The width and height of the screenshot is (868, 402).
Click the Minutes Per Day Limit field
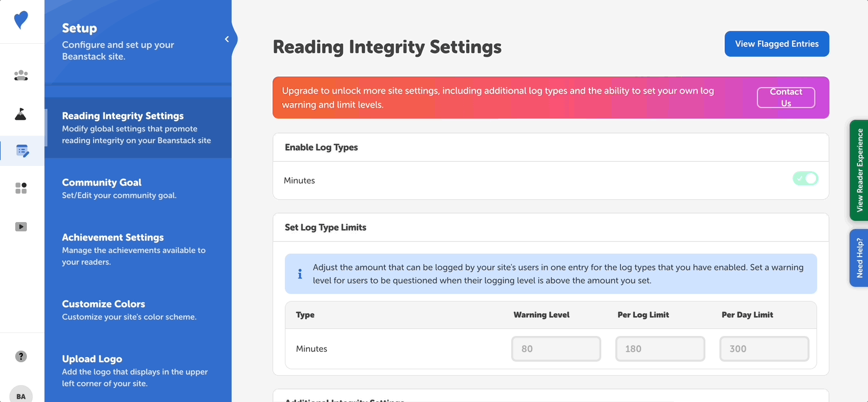coord(764,349)
